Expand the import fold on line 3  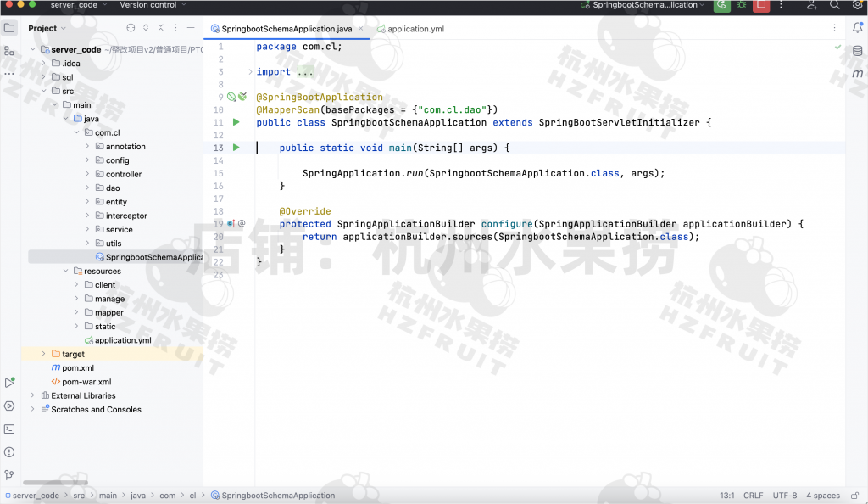coord(250,72)
